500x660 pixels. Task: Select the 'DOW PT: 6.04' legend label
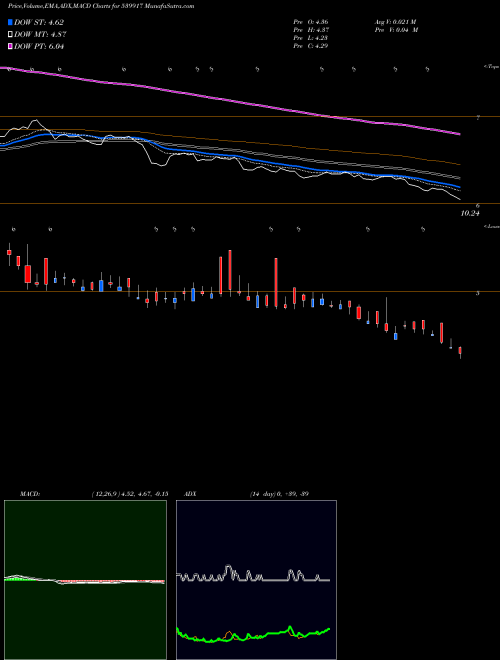tap(39, 46)
